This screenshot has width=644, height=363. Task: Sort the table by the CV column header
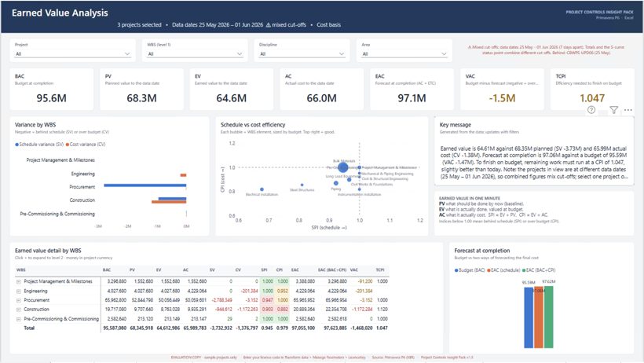[238, 269]
